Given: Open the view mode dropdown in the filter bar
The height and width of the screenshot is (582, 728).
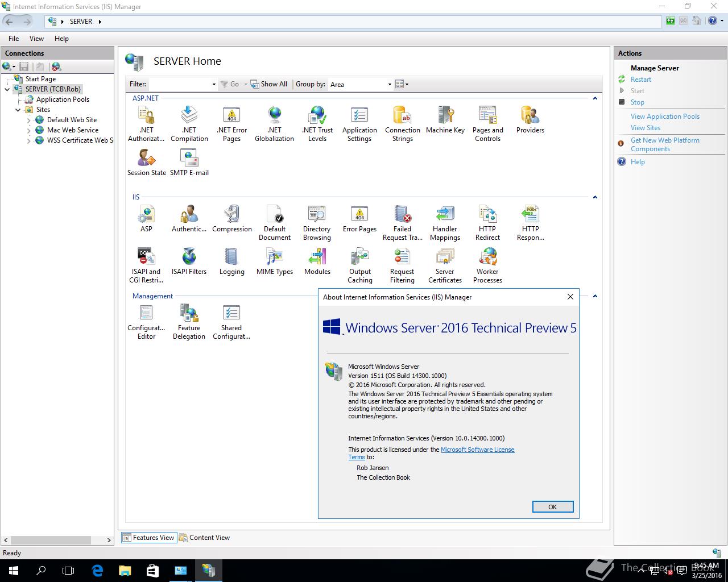Looking at the screenshot, I should [402, 84].
